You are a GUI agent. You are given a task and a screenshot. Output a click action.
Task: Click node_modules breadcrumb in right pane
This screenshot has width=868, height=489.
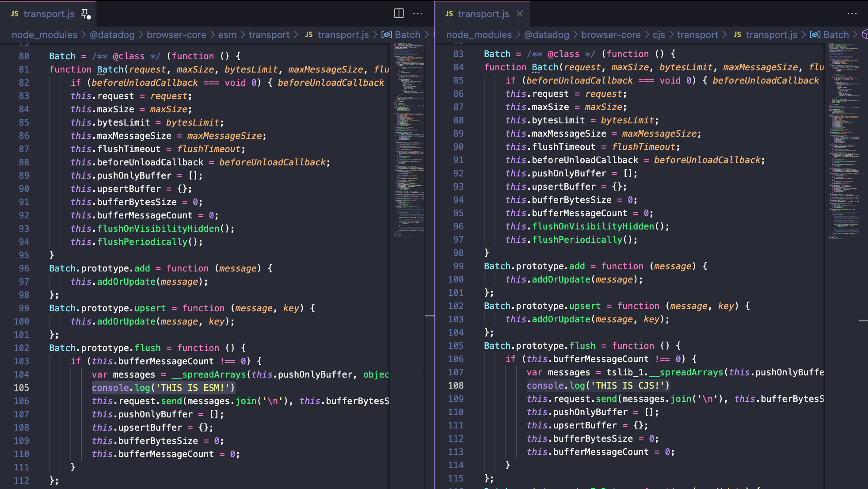point(479,34)
